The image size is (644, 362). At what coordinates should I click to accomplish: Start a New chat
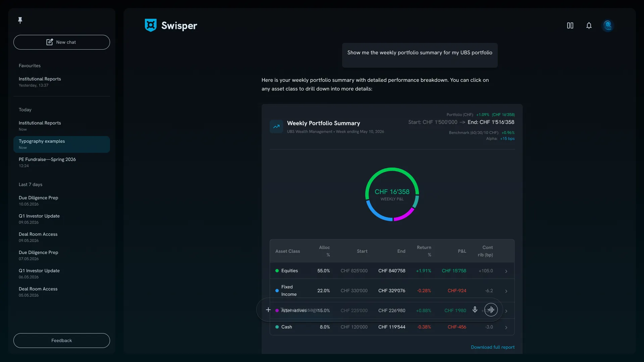(x=62, y=42)
